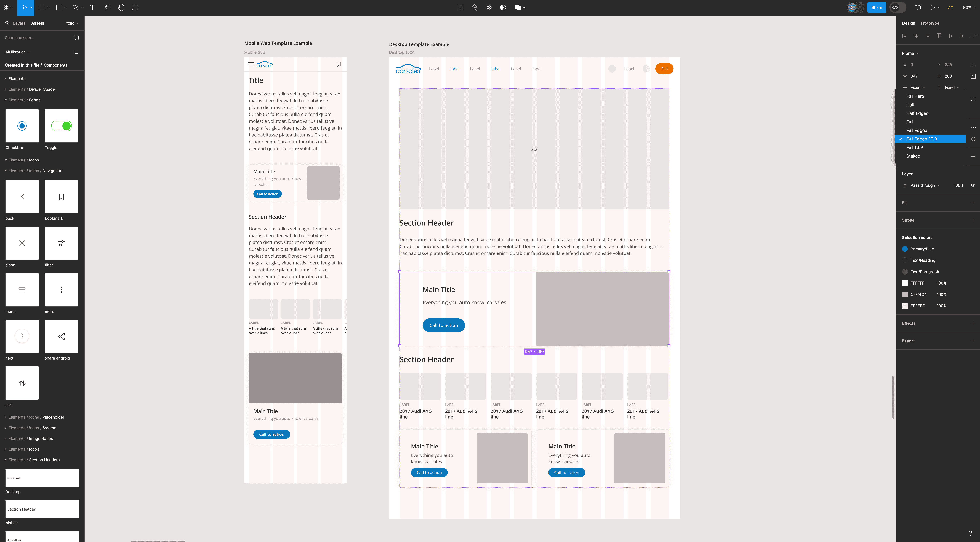Viewport: 980px width, 542px height.
Task: Select the Rectangle shape tool
Action: click(59, 8)
